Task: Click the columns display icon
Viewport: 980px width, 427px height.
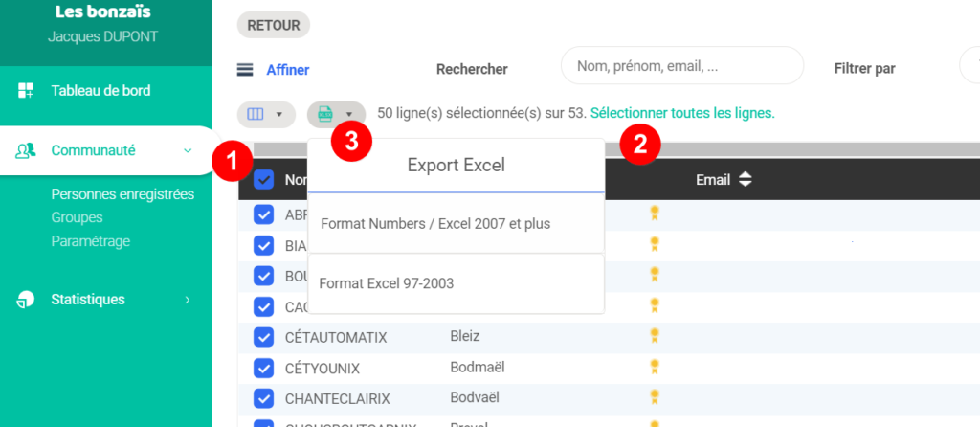Action: (256, 114)
